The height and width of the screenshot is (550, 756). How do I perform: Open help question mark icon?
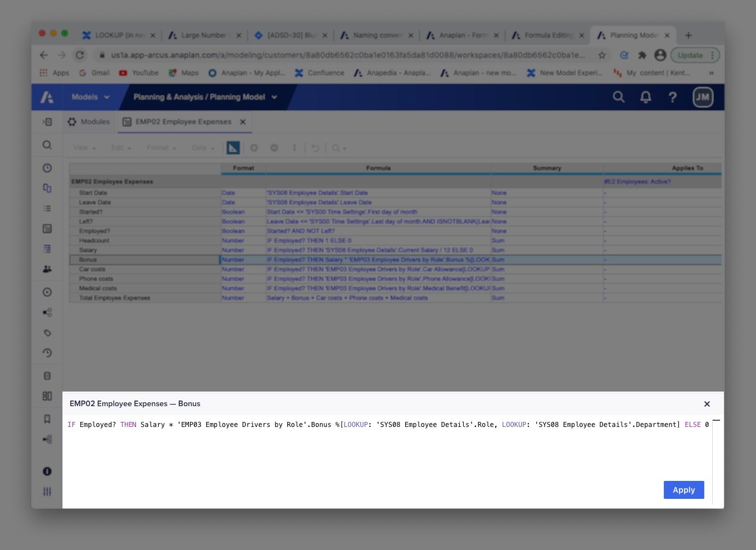(672, 97)
